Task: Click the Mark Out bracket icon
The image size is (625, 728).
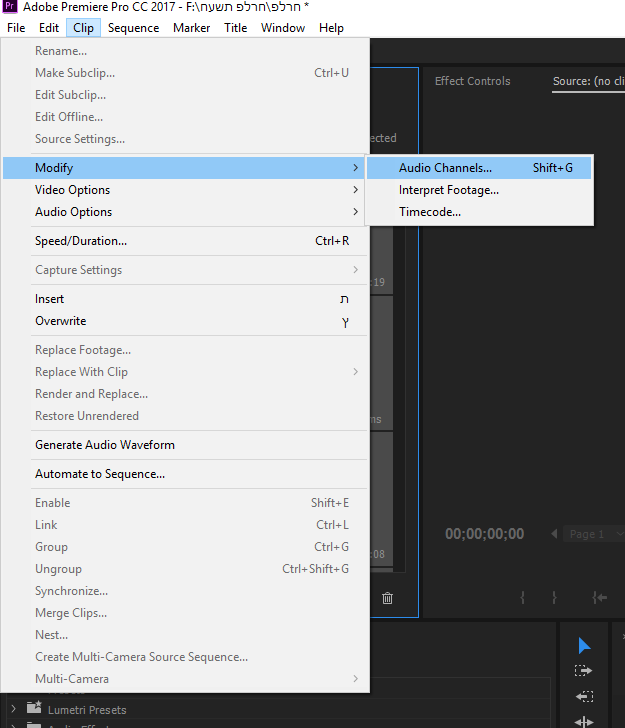Action: click(x=554, y=597)
